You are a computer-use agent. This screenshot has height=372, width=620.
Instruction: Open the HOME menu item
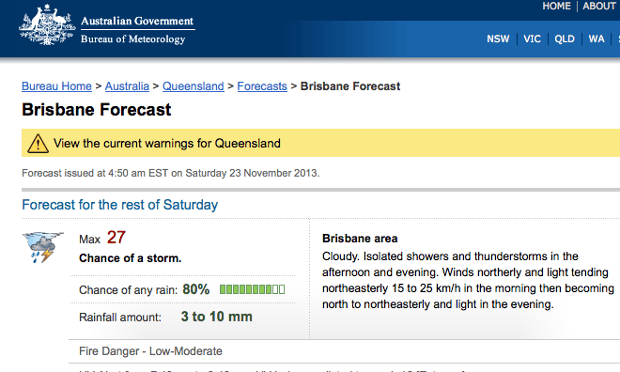tap(556, 6)
